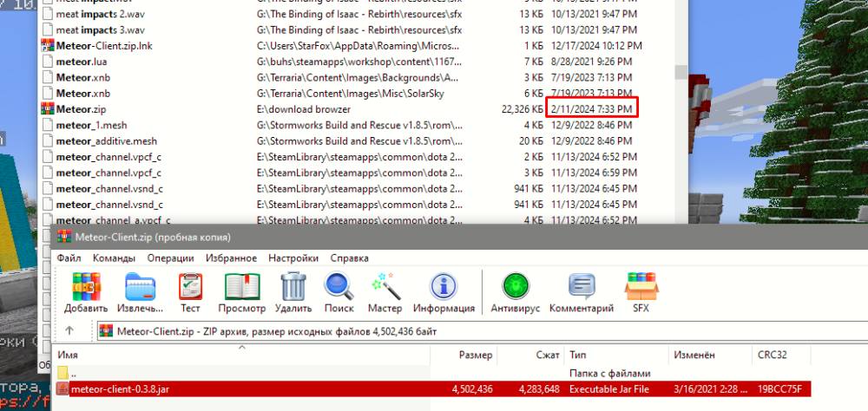Click the search results vertical scrollbar thumb
The height and width of the screenshot is (411, 868).
point(681,72)
